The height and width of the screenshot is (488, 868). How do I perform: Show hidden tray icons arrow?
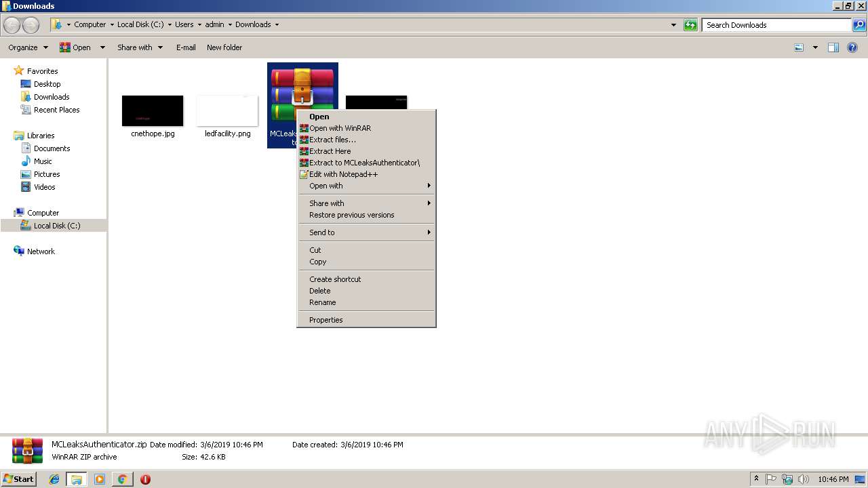click(756, 479)
